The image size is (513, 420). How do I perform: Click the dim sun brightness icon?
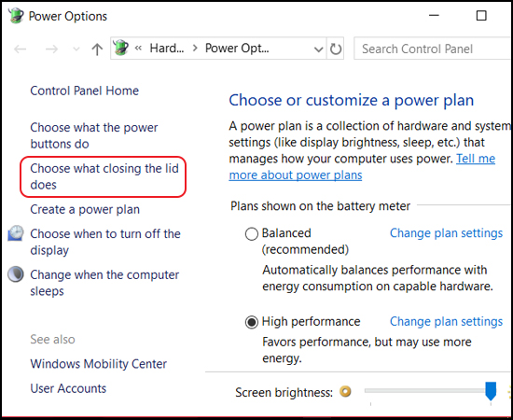coord(345,391)
